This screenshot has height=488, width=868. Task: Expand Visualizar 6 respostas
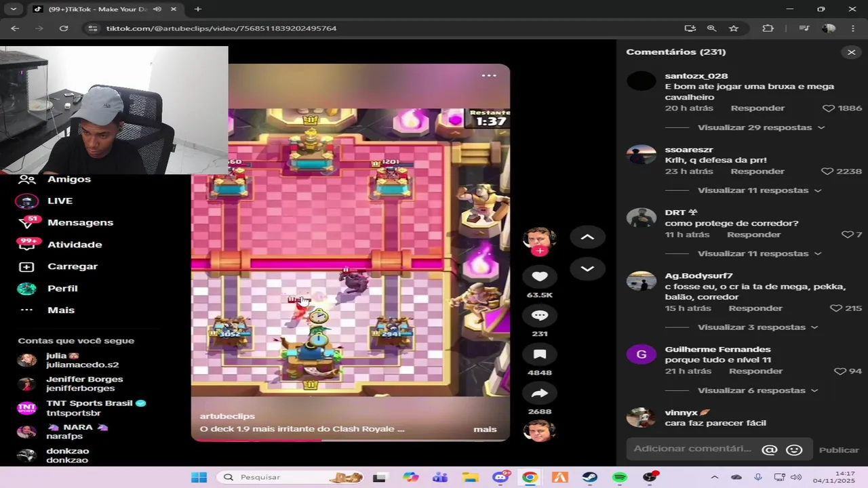pos(757,390)
